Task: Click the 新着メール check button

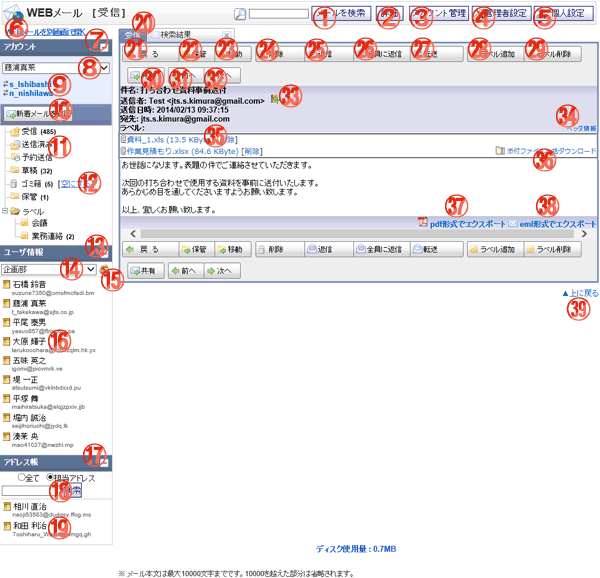Action: pos(37,114)
